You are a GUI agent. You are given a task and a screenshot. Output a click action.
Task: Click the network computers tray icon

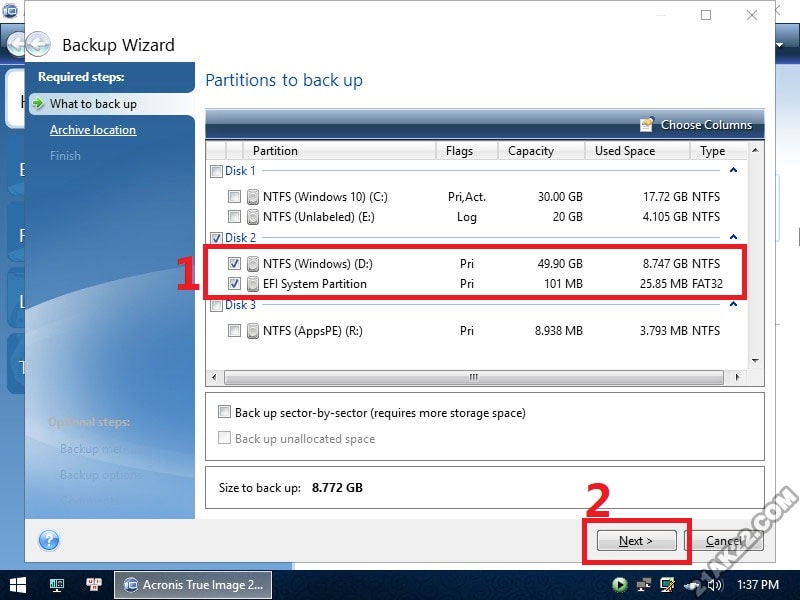643,585
